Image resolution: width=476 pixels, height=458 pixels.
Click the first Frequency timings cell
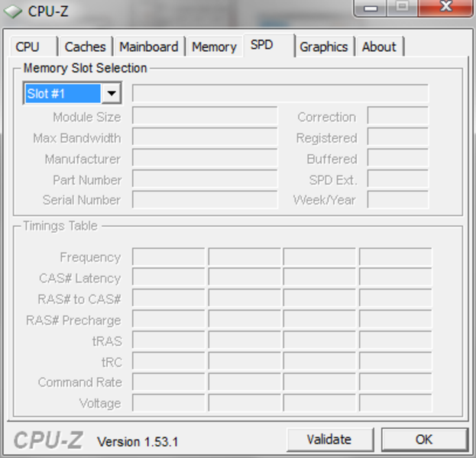169,256
